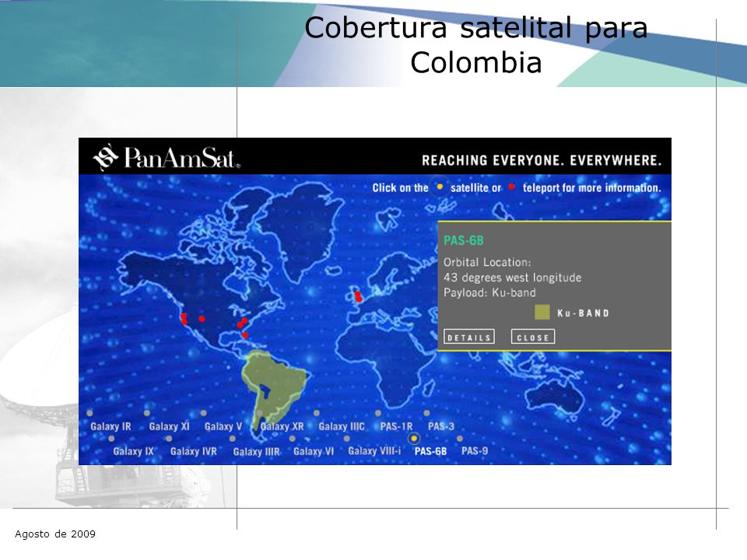Click the highlighted yellow PAS-6B satellite dot
Screen dimensions: 747x560
point(414,438)
